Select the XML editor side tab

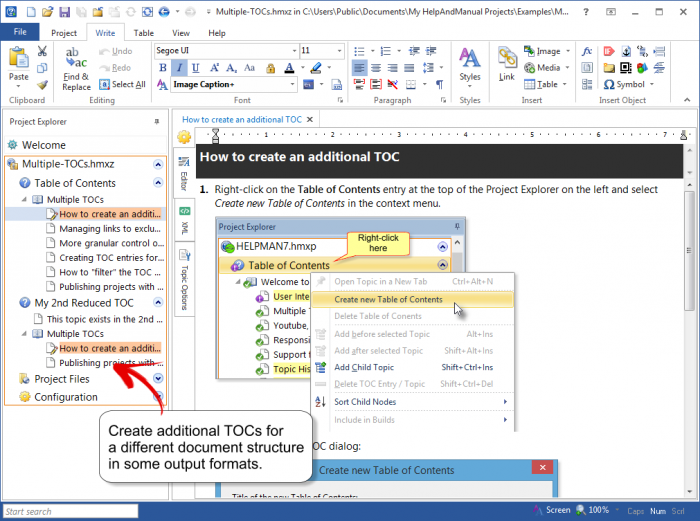pyautogui.click(x=184, y=220)
